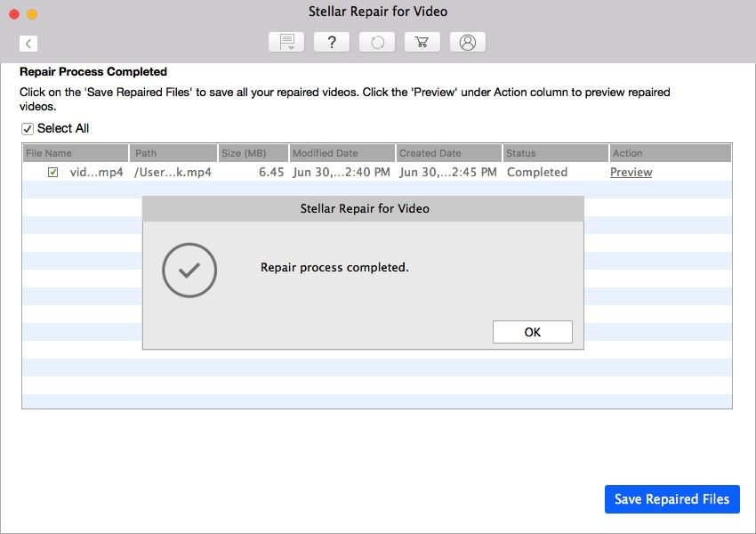Open the log report toolbar icon
756x534 pixels.
pyautogui.click(x=286, y=42)
